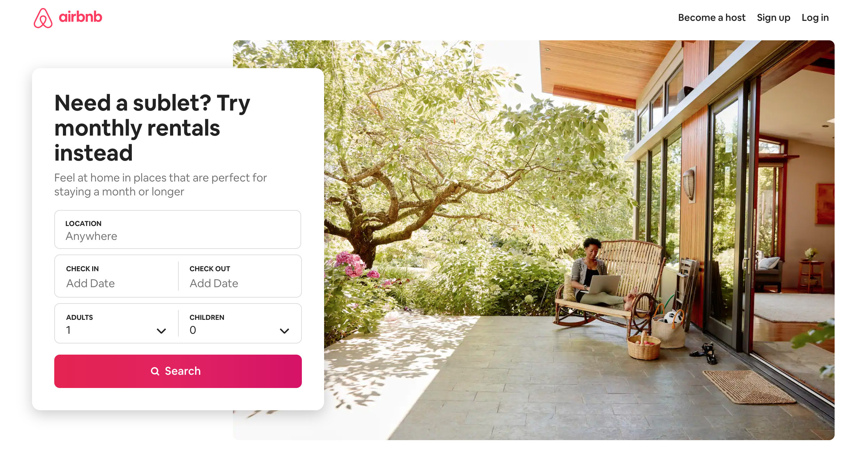The image size is (868, 461).
Task: Click the hero photo of the patio
Action: (577, 240)
